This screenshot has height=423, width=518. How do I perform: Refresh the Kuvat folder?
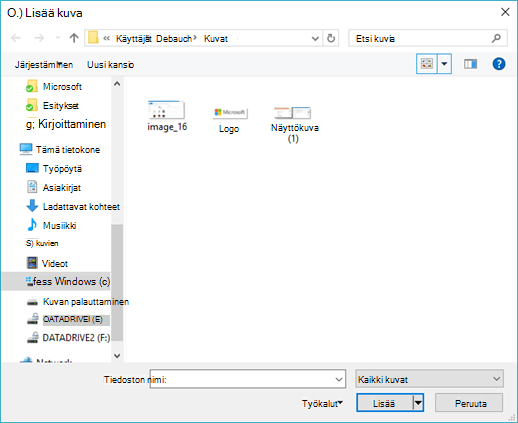coord(331,39)
